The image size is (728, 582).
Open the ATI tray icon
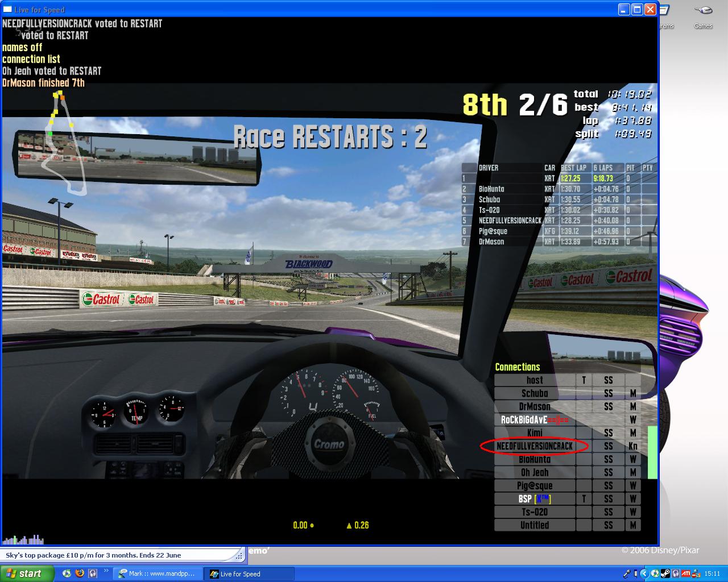[x=685, y=573]
